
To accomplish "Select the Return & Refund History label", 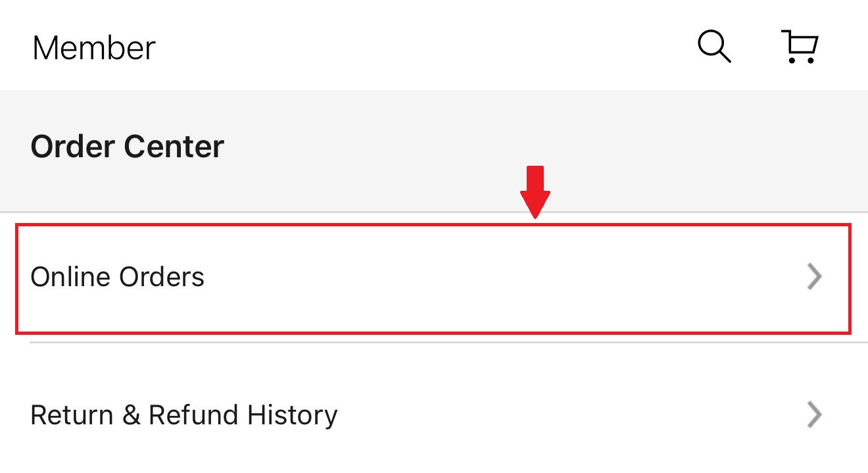I will click(184, 415).
